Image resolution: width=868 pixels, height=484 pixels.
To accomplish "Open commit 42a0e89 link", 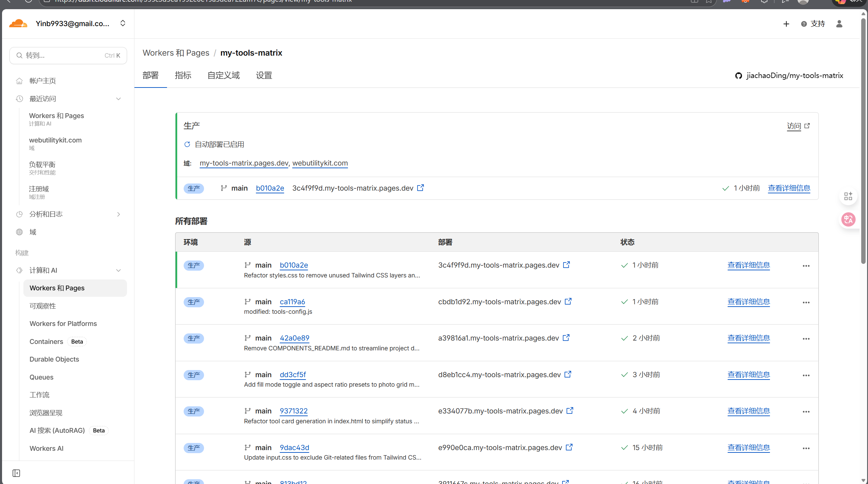I will point(294,338).
